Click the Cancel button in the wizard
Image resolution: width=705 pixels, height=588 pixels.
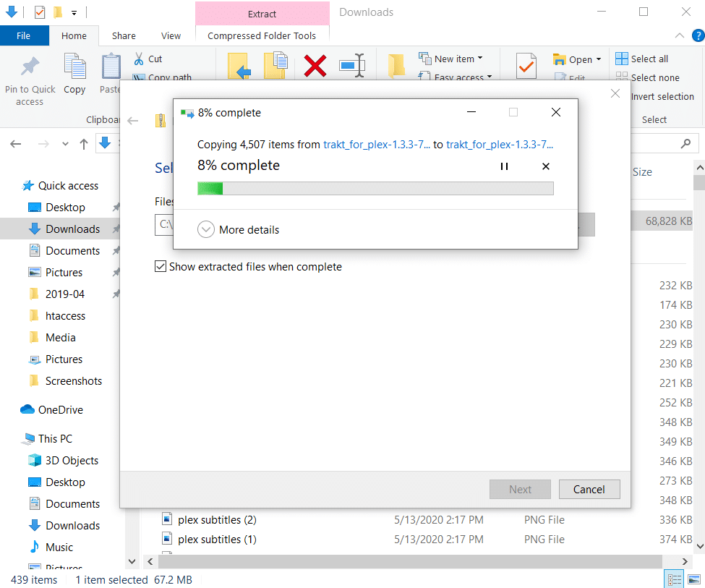click(589, 489)
